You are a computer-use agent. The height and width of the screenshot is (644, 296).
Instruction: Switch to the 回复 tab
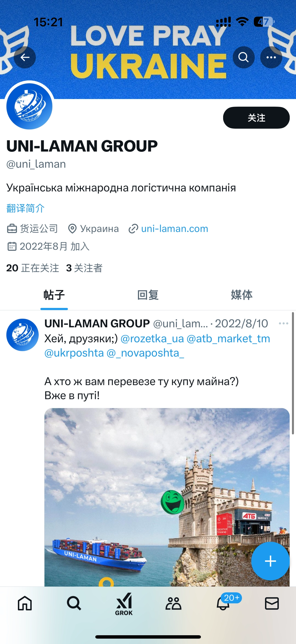pos(148,295)
